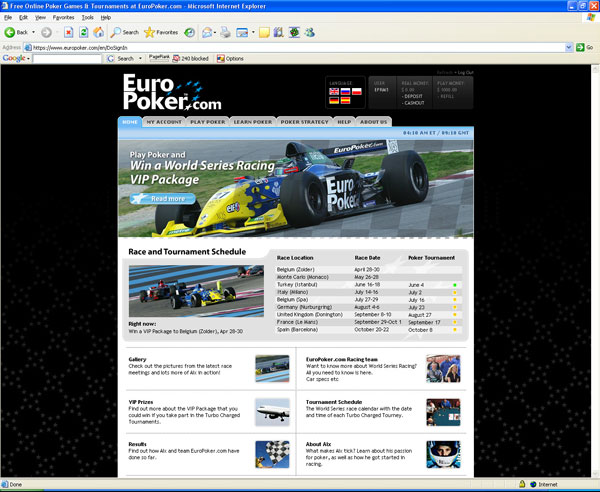Viewport: 600px width, 492px height.
Task: Open the yellow note toolbar icon
Action: click(264, 33)
